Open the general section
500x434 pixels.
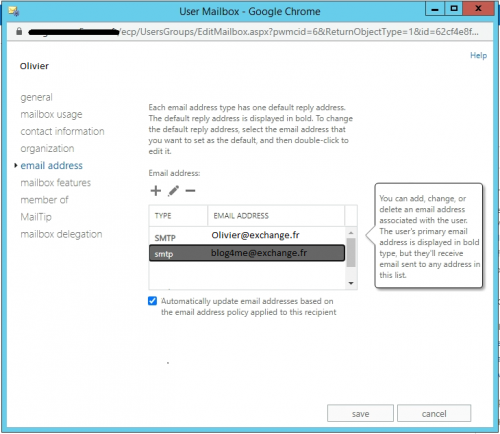[36, 97]
